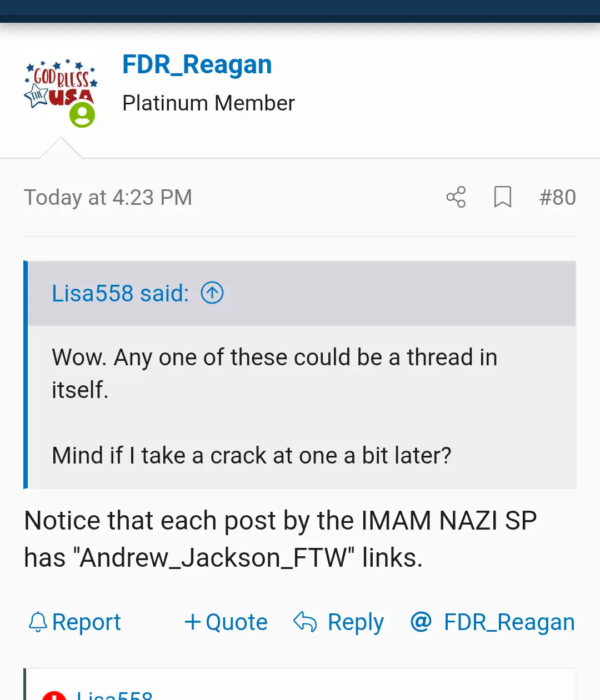Viewport: 600px width, 700px height.
Task: Click the curved arrow Reply icon
Action: tap(305, 622)
